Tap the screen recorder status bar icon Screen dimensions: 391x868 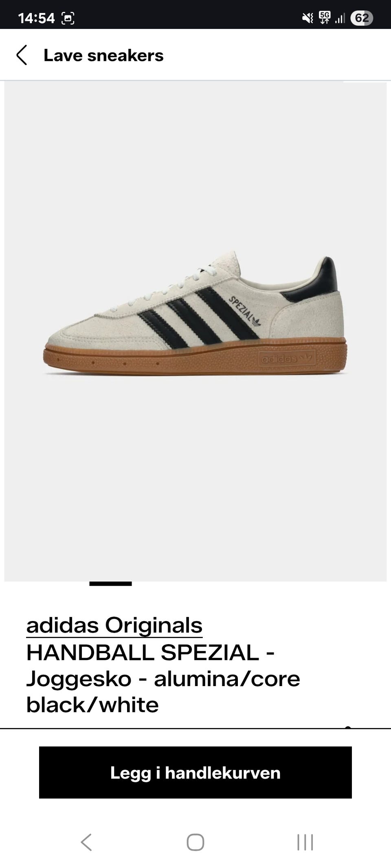click(68, 18)
